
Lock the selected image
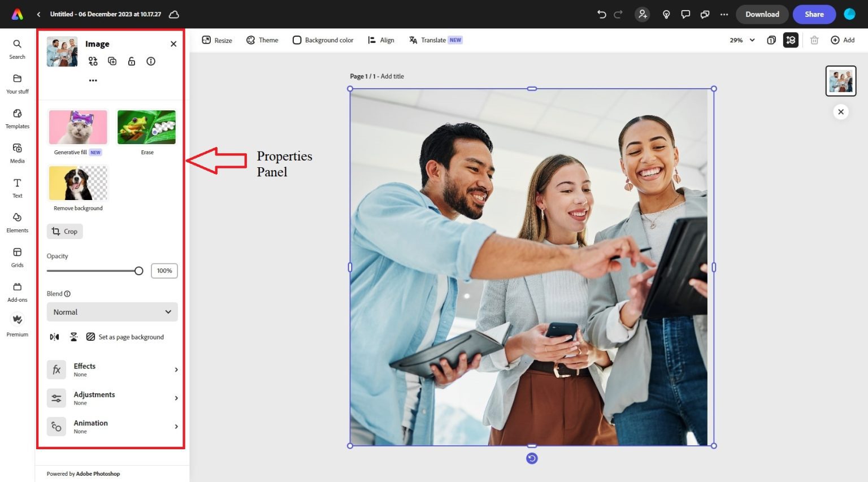[x=131, y=61]
